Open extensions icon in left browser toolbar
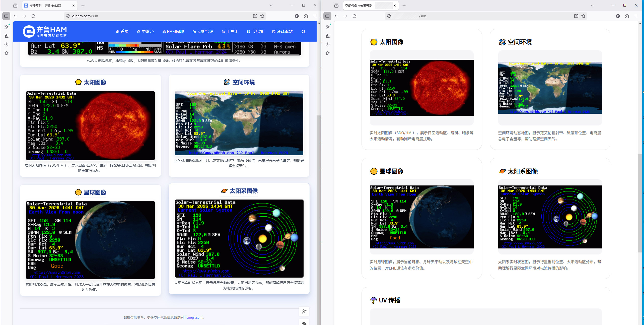Image resolution: width=644 pixels, height=325 pixels. tap(306, 16)
